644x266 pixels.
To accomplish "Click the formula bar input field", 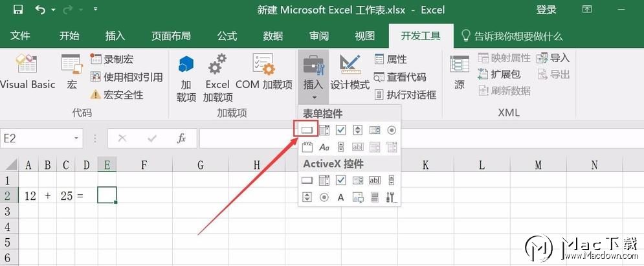I will 421,139.
